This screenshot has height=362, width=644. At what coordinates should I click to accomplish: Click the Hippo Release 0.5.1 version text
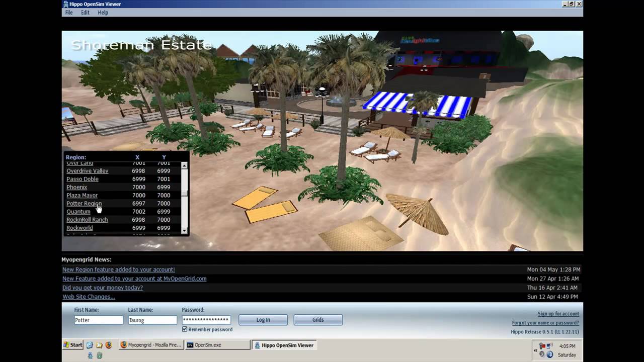(x=545, y=332)
